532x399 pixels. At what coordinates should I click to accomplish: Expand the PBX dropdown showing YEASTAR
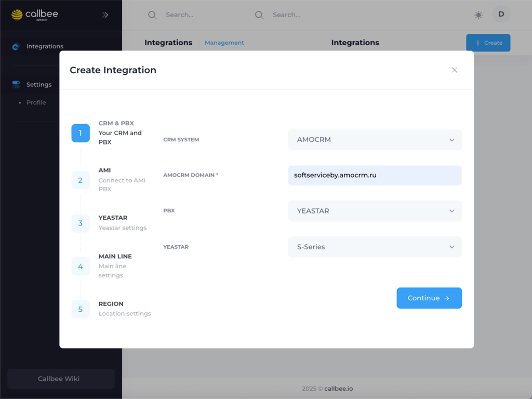click(x=375, y=211)
